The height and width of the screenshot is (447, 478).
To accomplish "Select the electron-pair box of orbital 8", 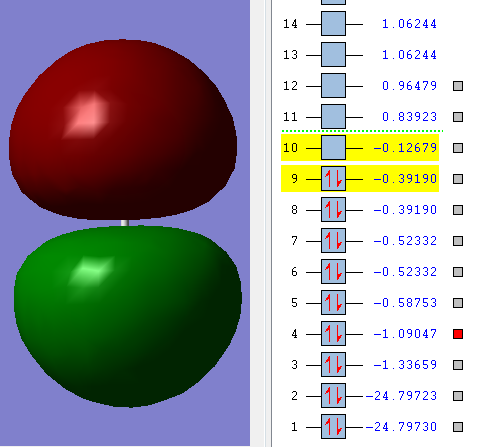I will (333, 210).
